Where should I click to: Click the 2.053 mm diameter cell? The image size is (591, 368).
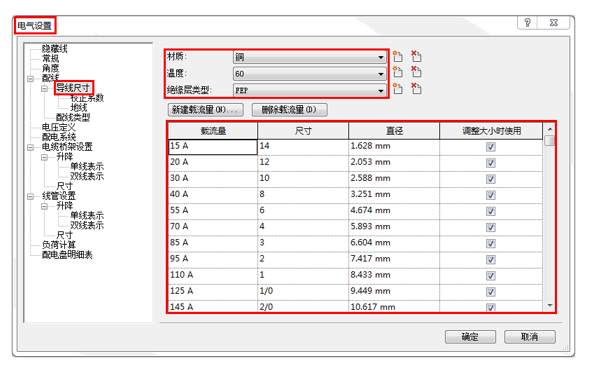point(394,163)
